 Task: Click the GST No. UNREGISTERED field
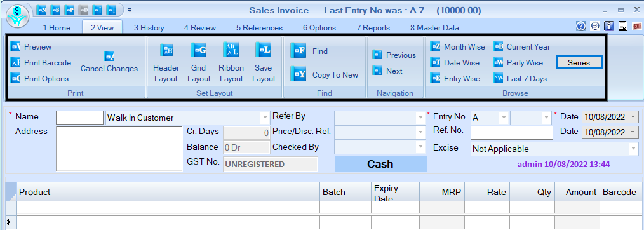271,164
